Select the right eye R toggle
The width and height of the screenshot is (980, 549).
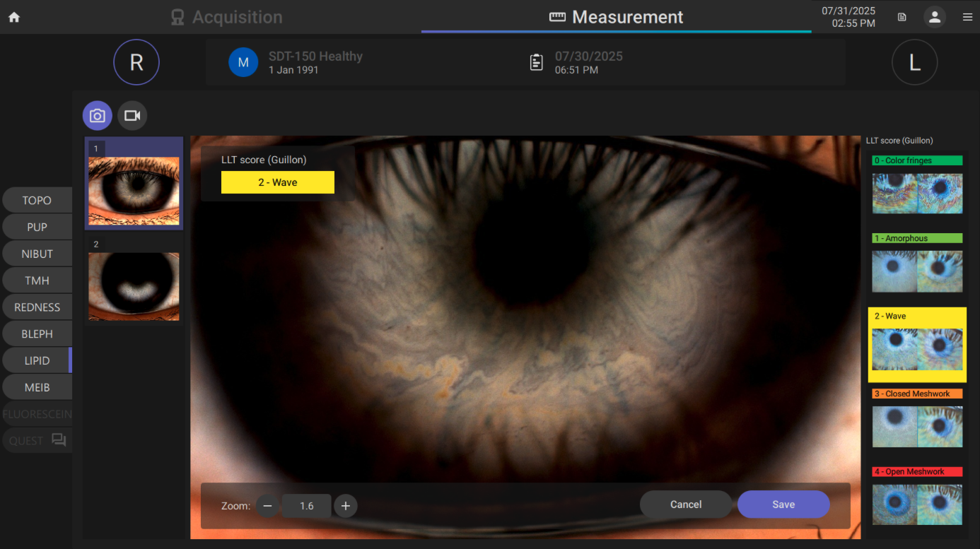136,62
